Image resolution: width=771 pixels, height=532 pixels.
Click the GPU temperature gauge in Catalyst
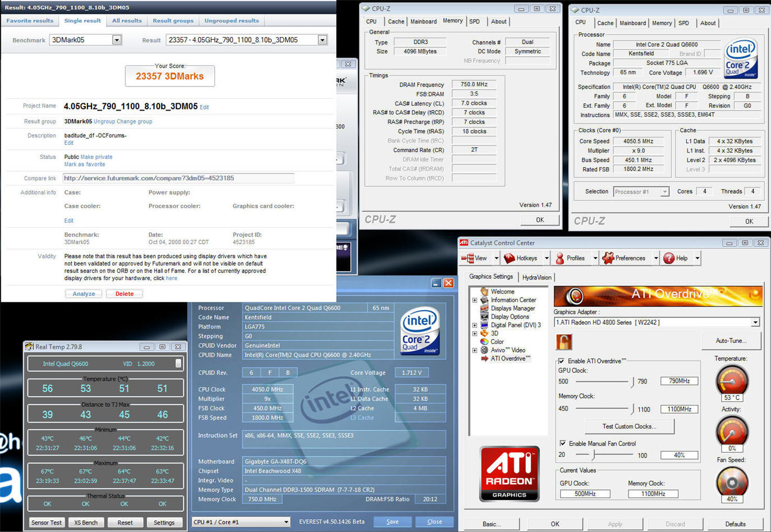pyautogui.click(x=732, y=380)
